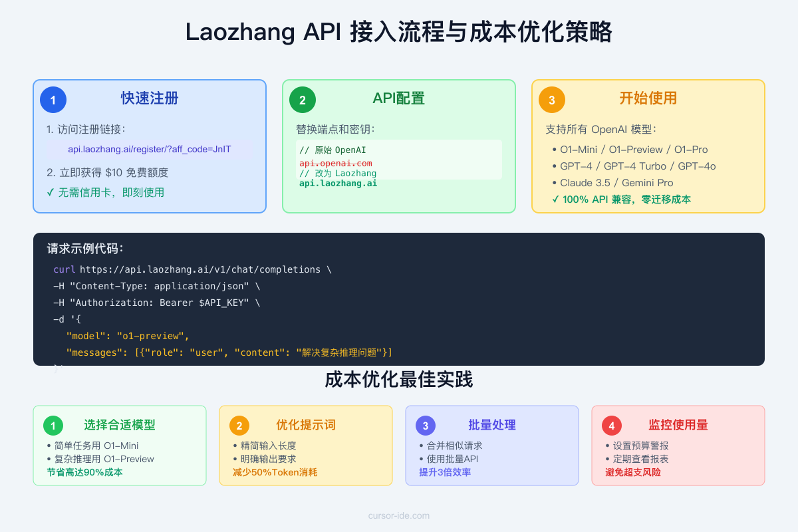Click the main title Laozhang API 接入流程与成本优化策略

399,32
